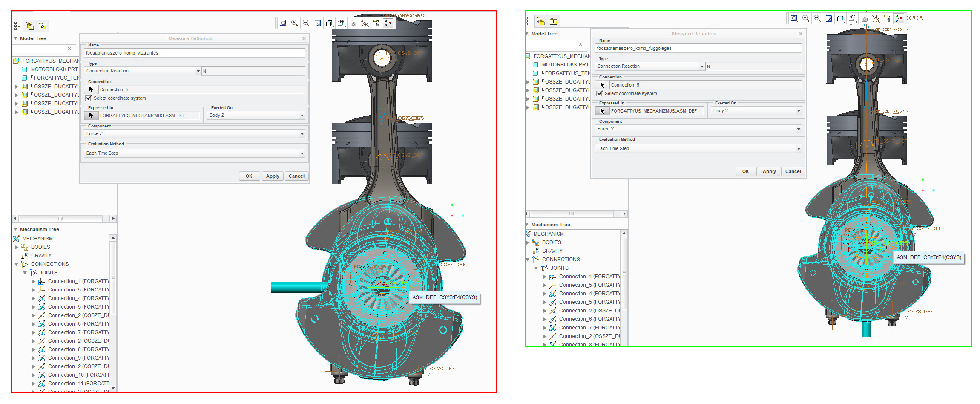This screenshot has width=980, height=404.
Task: Open Favorites star-folder tab in Force Z screenshot
Action: pyautogui.click(x=42, y=26)
